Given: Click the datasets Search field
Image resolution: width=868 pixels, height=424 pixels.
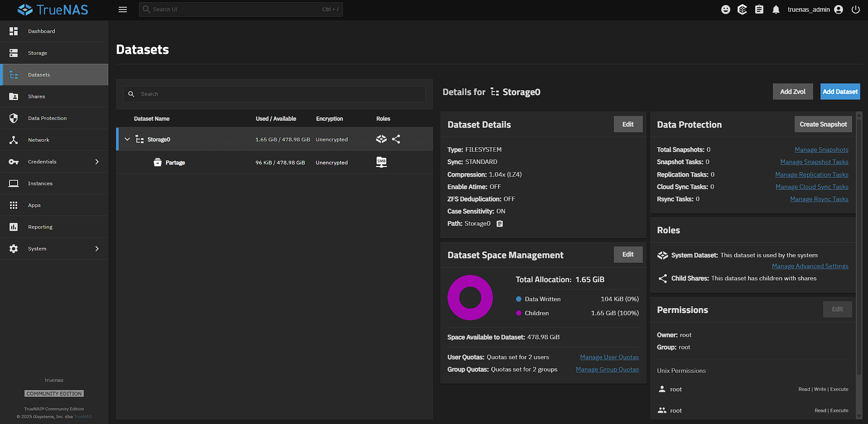Looking at the screenshot, I should tap(275, 94).
